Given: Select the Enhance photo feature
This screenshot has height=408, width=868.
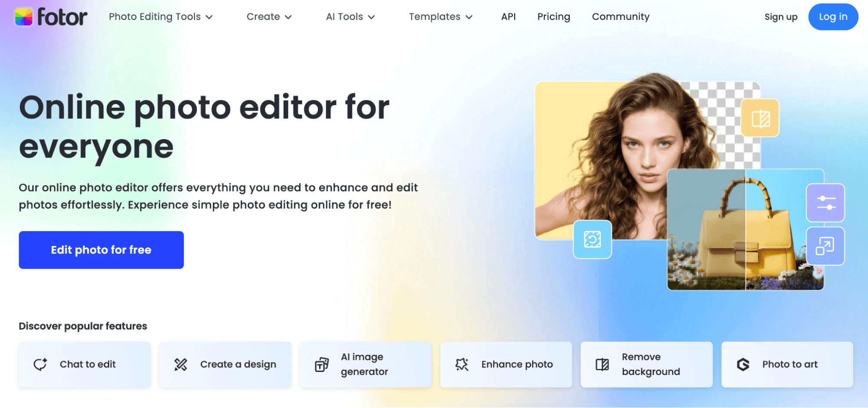Looking at the screenshot, I should click(506, 364).
